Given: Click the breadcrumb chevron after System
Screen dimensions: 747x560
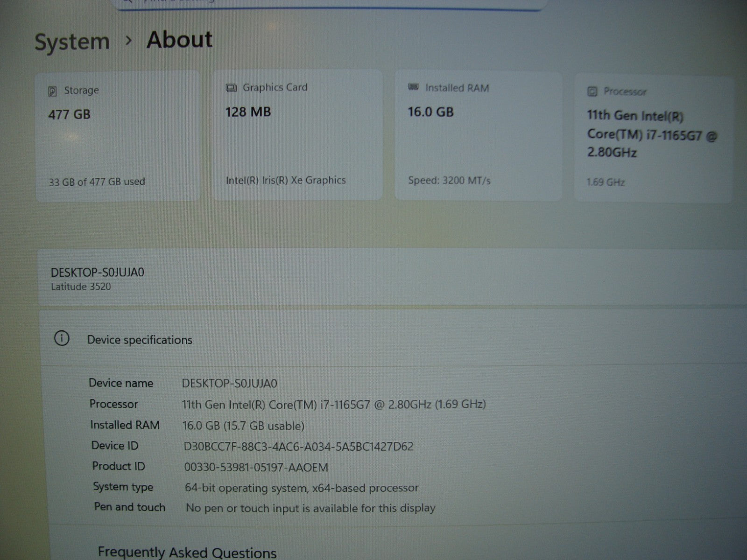Looking at the screenshot, I should tap(129, 41).
